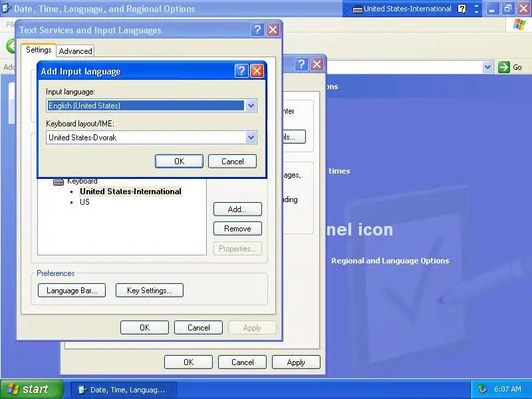Click the Date, Time, Languag... taskbar button

click(x=124, y=390)
